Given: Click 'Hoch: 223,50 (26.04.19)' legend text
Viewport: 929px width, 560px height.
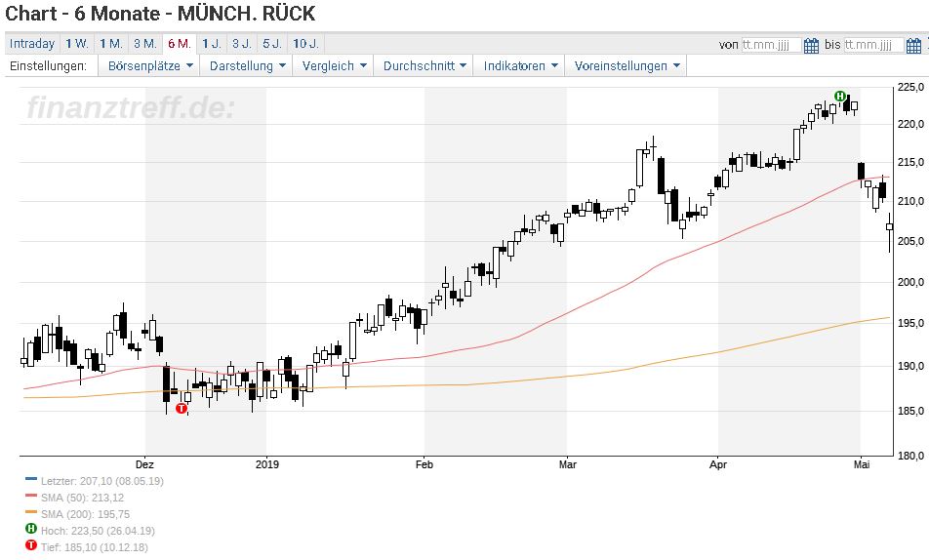Looking at the screenshot, I should tap(98, 531).
